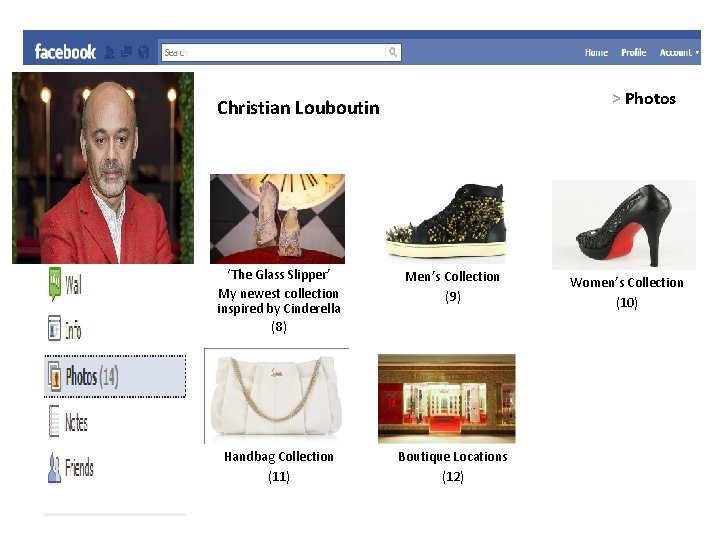Click the Boutique Locations album label
Image resolution: width=720 pixels, height=540 pixels.
(x=453, y=457)
